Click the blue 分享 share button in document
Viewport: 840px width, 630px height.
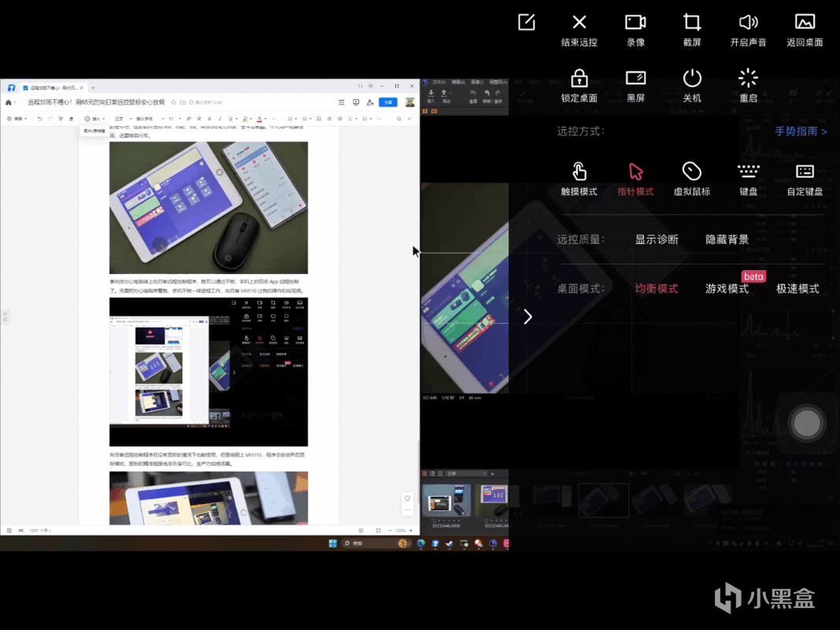pyautogui.click(x=388, y=102)
